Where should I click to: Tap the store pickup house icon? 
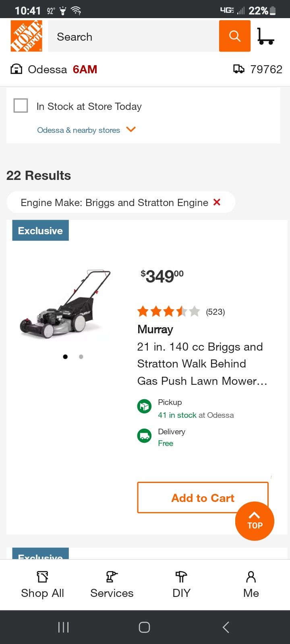[x=16, y=69]
